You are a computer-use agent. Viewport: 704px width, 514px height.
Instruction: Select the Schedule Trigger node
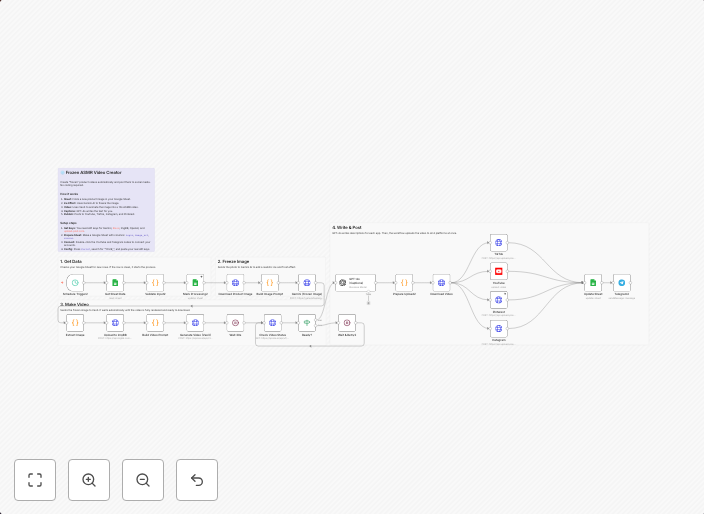point(75,283)
